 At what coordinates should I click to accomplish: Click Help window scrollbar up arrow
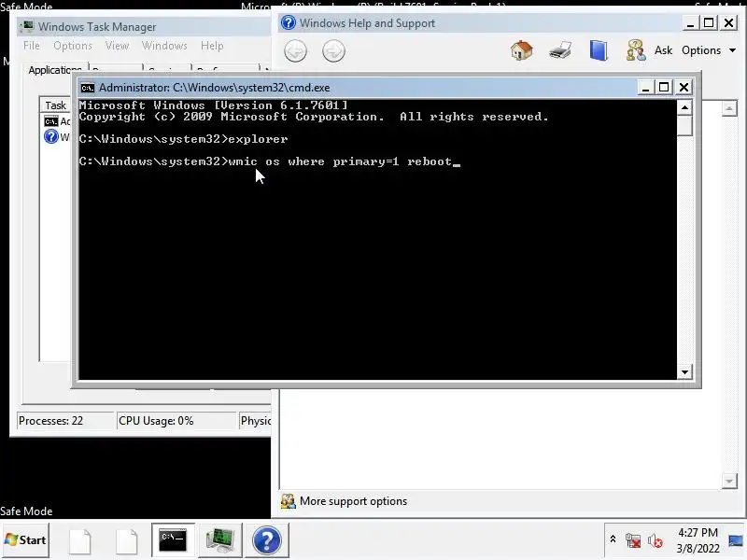tap(729, 108)
